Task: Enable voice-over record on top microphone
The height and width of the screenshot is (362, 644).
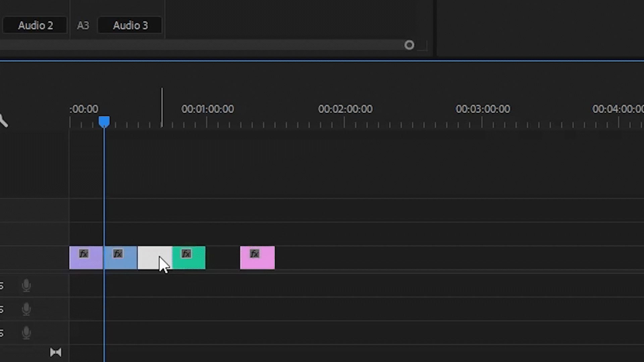Action: pyautogui.click(x=26, y=286)
